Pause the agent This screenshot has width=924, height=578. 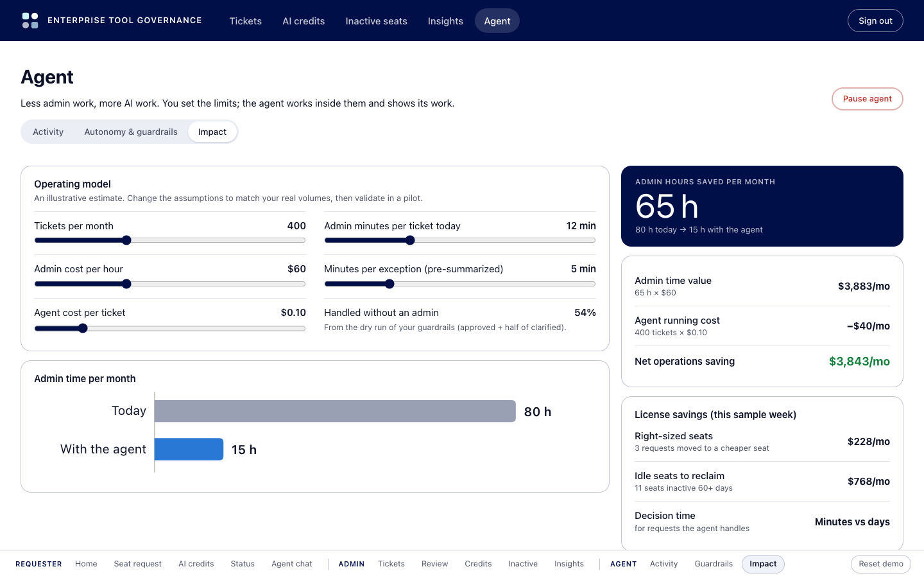pos(868,99)
